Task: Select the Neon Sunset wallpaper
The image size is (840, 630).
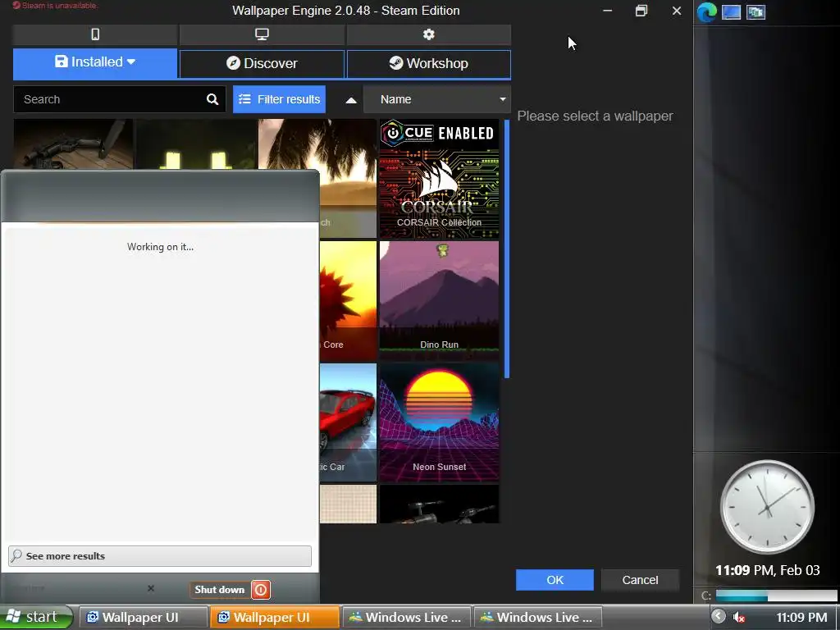Action: 440,422
